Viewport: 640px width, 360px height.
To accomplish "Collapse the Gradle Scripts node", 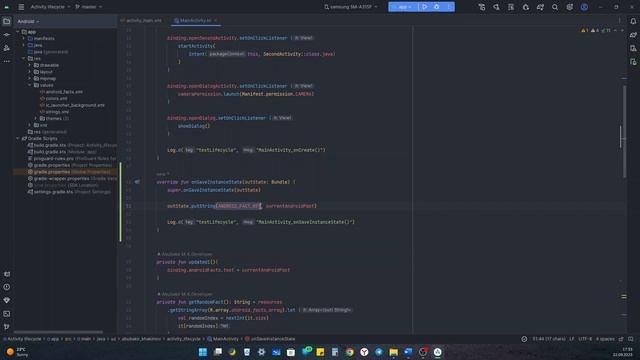I will click(x=18, y=138).
